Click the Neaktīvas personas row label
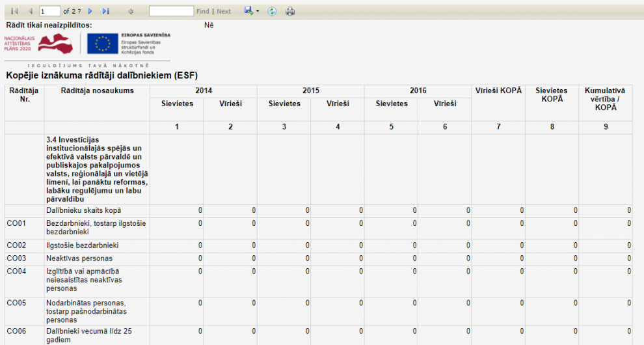Screen dimensions: 644x345 point(79,258)
